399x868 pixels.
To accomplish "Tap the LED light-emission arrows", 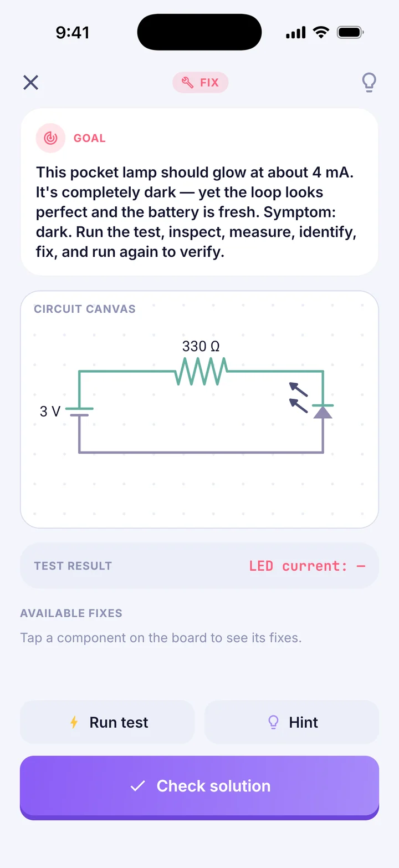I will [x=298, y=397].
